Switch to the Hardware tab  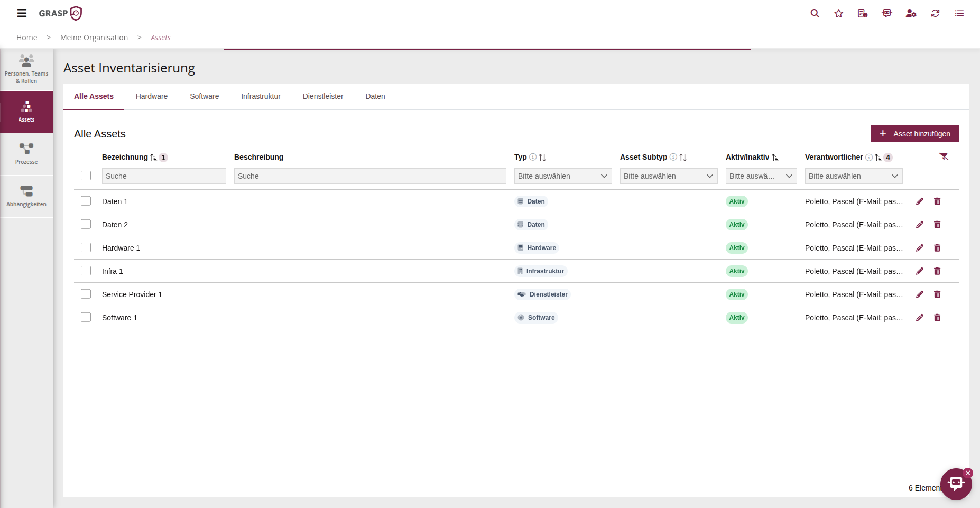[x=151, y=96]
